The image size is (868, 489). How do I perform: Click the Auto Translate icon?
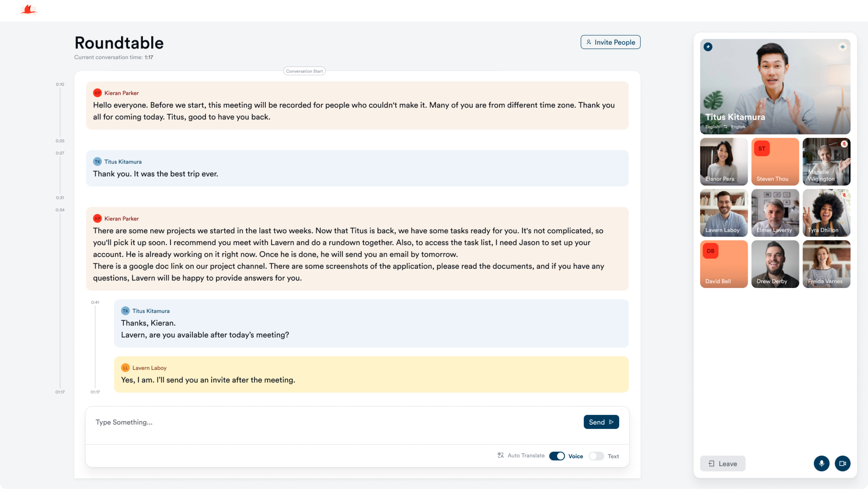pyautogui.click(x=501, y=455)
